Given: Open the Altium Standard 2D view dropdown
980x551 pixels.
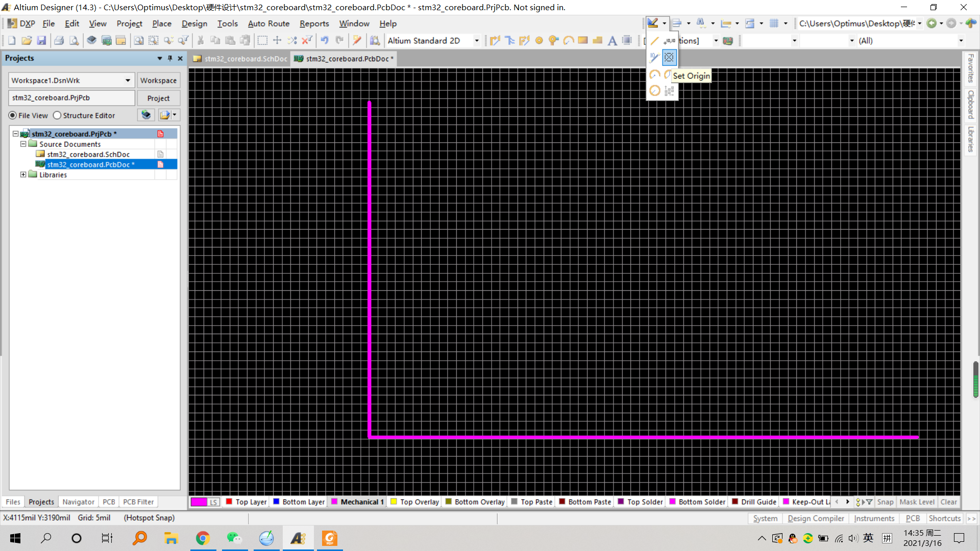Looking at the screenshot, I should click(x=477, y=41).
